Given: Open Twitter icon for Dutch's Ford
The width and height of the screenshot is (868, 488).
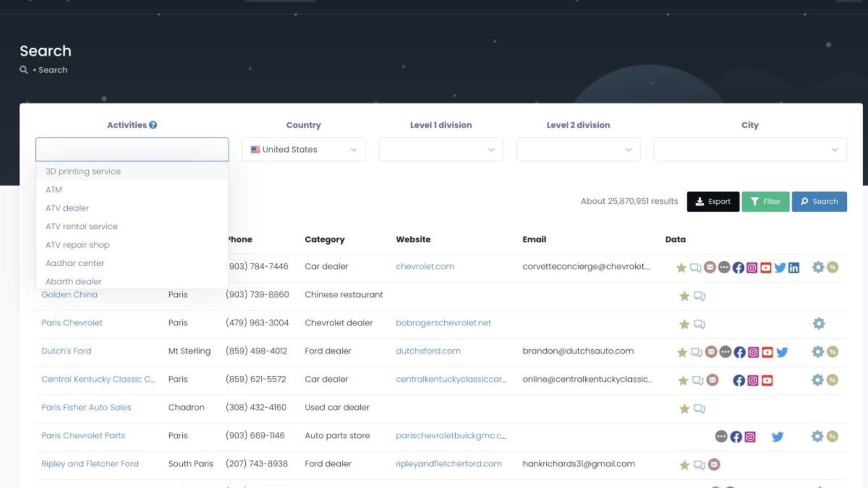Looking at the screenshot, I should [782, 352].
